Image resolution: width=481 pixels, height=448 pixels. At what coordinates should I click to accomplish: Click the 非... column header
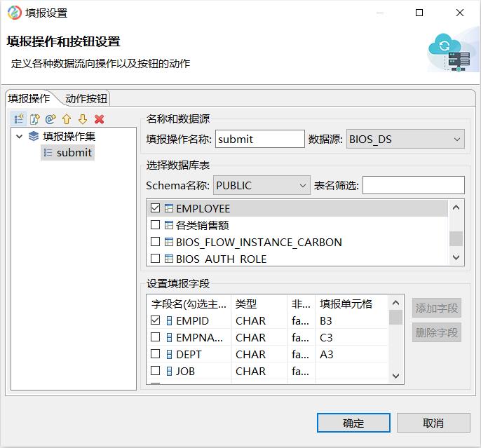301,304
